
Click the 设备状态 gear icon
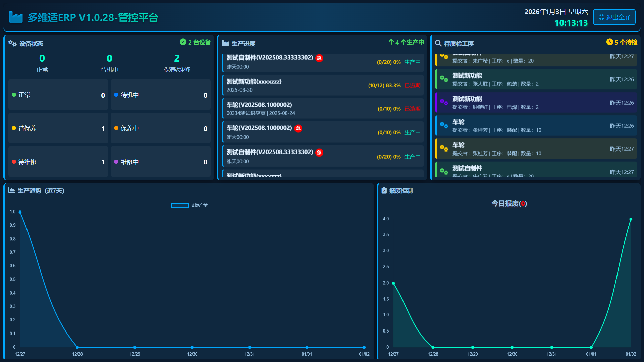pos(12,43)
